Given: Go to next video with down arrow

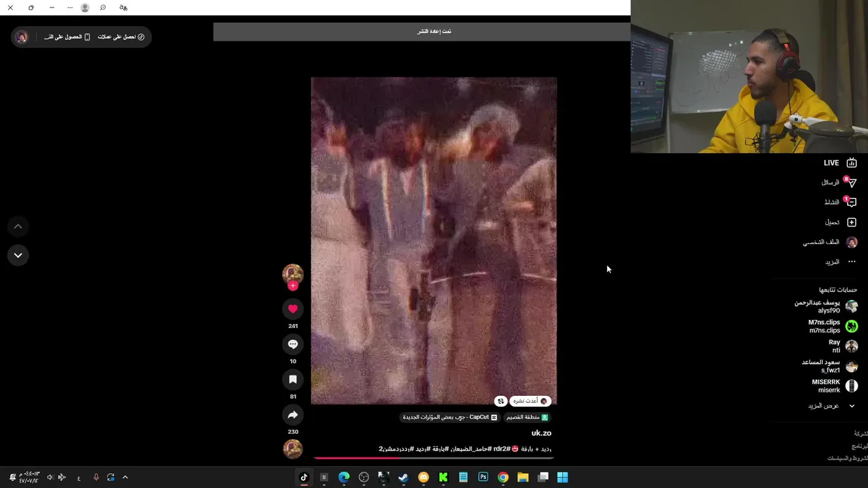Looking at the screenshot, I should pyautogui.click(x=18, y=256).
